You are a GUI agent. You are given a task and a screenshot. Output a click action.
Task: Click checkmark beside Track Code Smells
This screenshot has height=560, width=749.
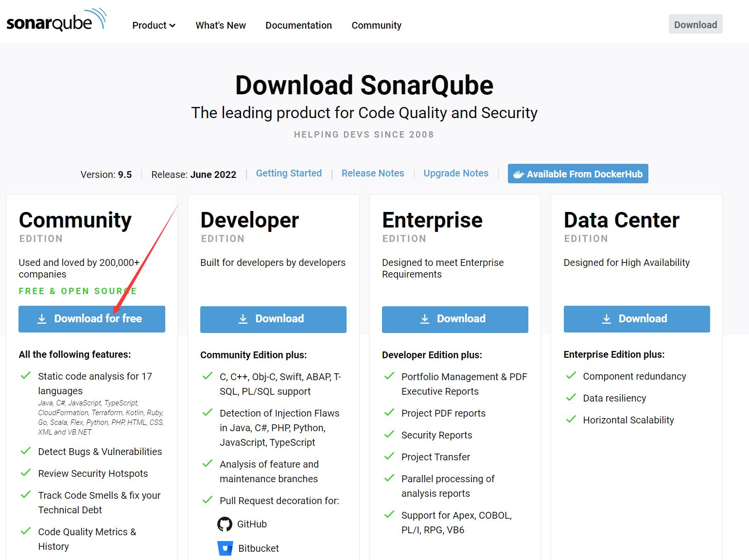click(26, 495)
